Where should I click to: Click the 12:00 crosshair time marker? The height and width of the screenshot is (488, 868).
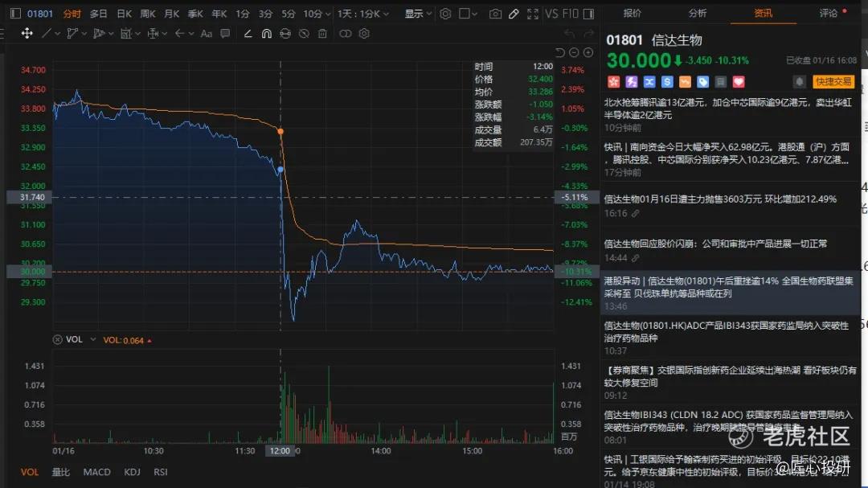tap(280, 451)
